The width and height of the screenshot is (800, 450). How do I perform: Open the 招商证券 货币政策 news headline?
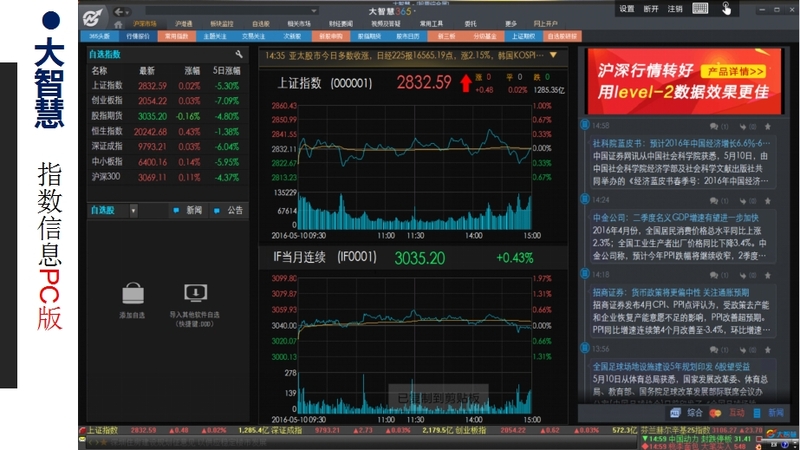click(670, 292)
